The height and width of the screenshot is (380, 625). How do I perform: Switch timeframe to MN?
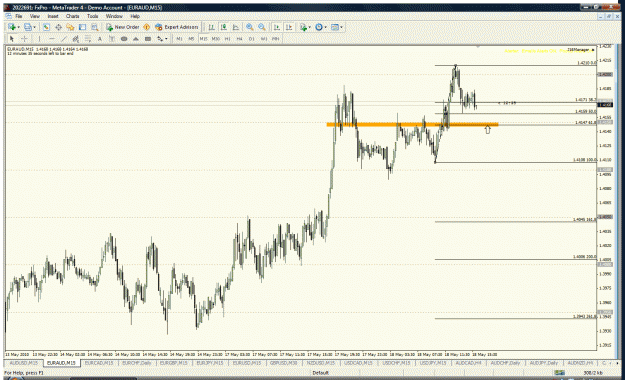pyautogui.click(x=275, y=39)
